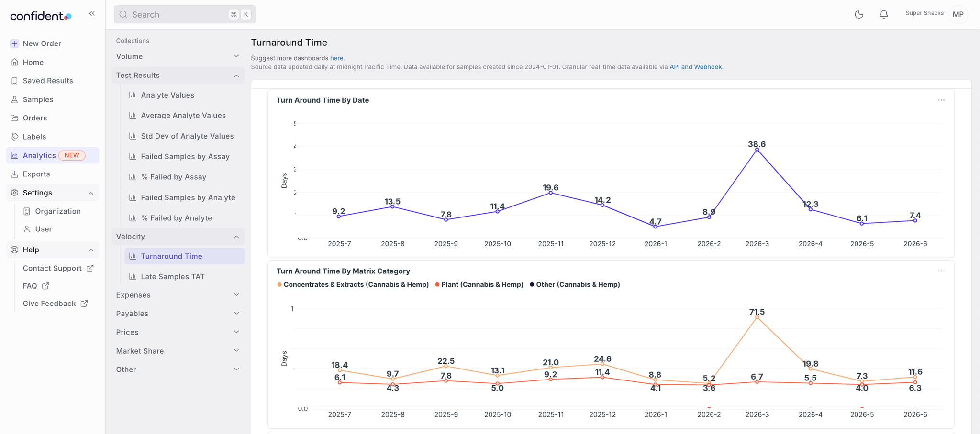Collapse the Help section chevron
980x434 pixels.
90,250
